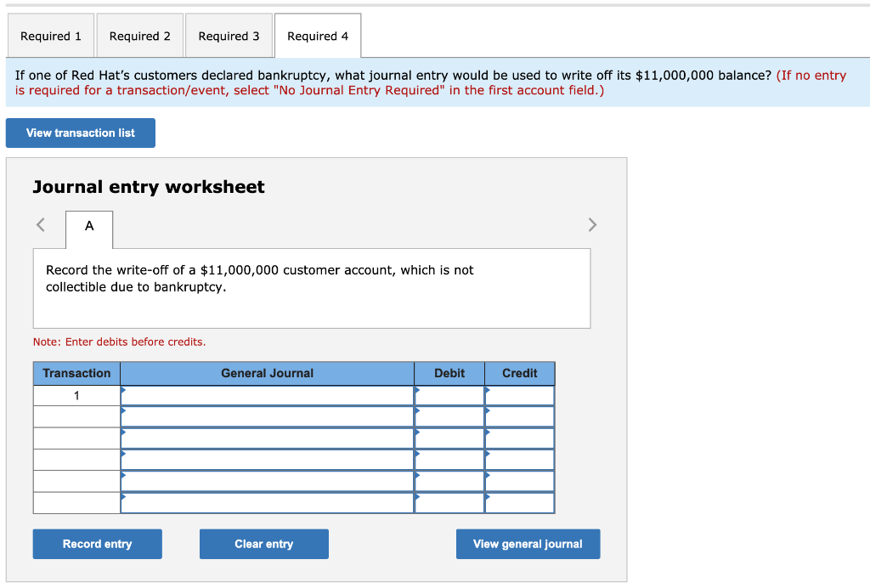
Task: Click the Debit column header
Action: (449, 373)
